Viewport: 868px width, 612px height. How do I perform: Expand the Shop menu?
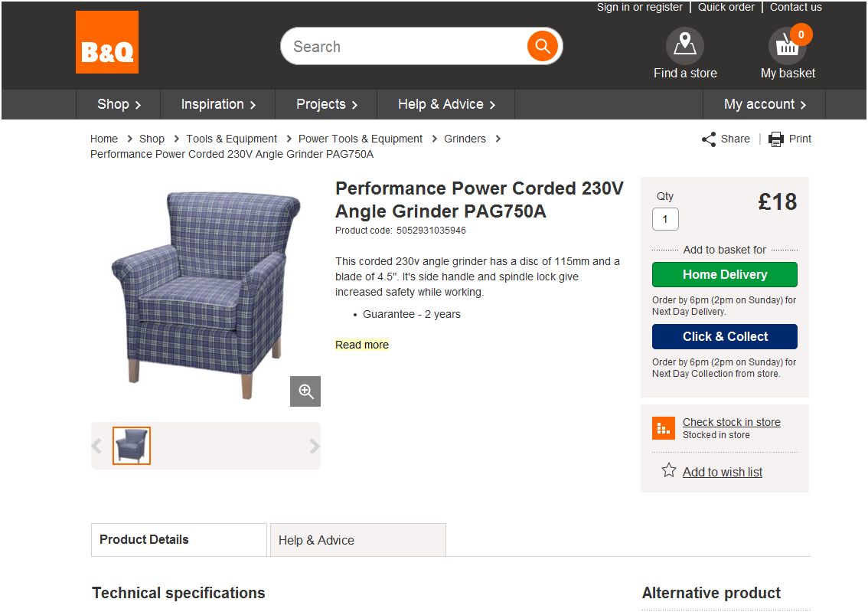coord(119,104)
